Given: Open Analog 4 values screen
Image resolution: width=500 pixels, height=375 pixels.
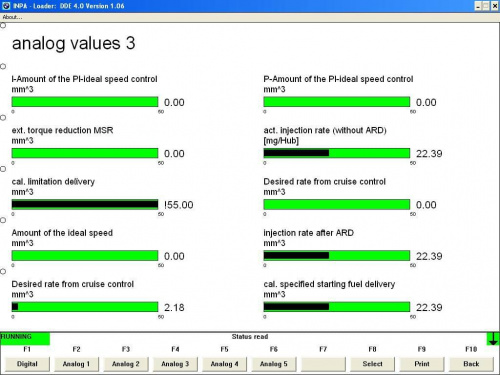Looking at the screenshot, I should click(224, 364).
